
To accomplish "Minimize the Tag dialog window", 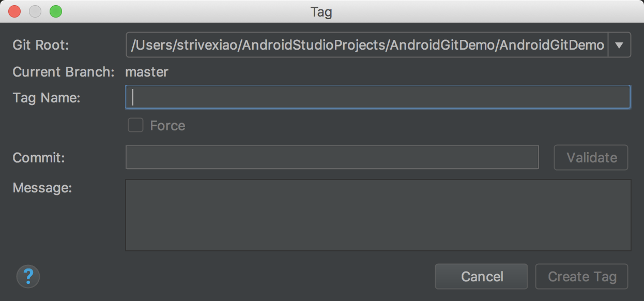I will tap(35, 11).
